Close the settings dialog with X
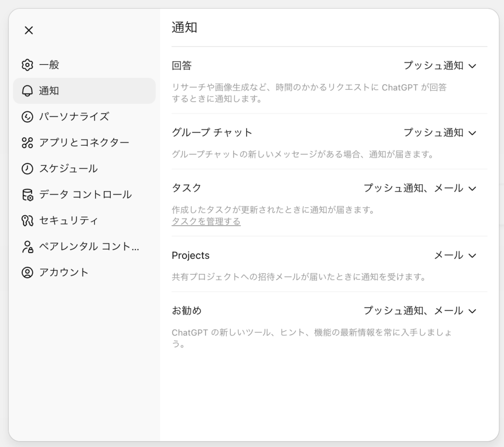504x447 pixels. click(29, 31)
